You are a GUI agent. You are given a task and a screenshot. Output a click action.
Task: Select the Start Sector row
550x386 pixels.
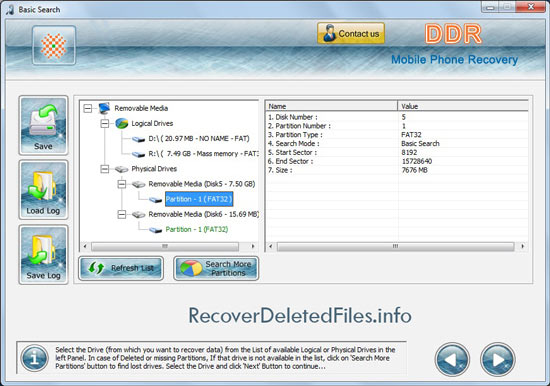click(x=397, y=152)
